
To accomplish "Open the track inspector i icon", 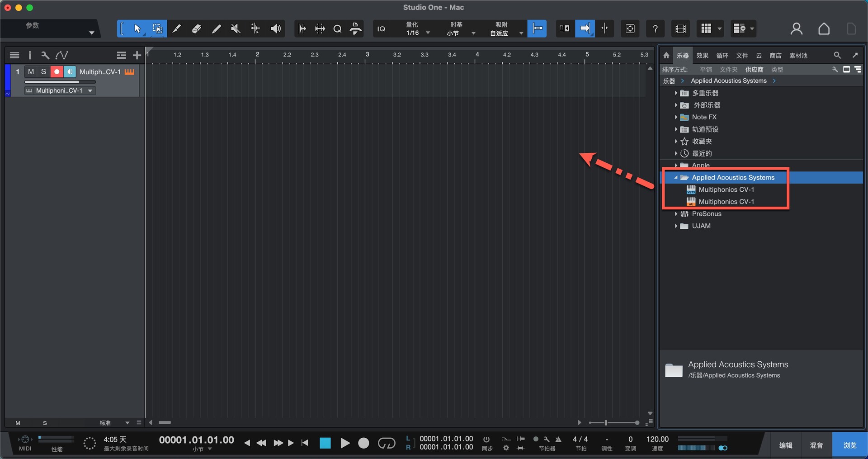I will [x=30, y=55].
